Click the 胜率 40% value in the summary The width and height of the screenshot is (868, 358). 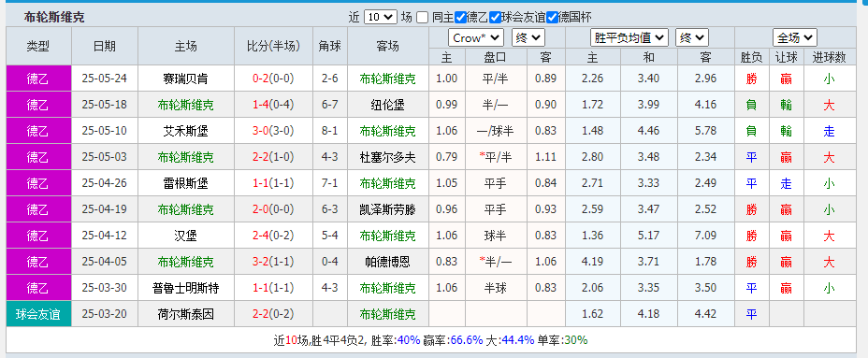pos(409,339)
